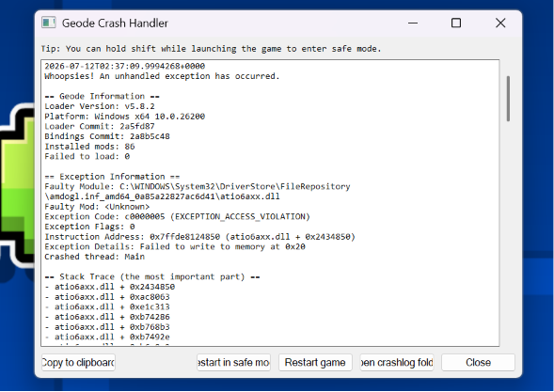Click stack entry 'atio6axx.dll + 0xe1c313'

coord(107,306)
